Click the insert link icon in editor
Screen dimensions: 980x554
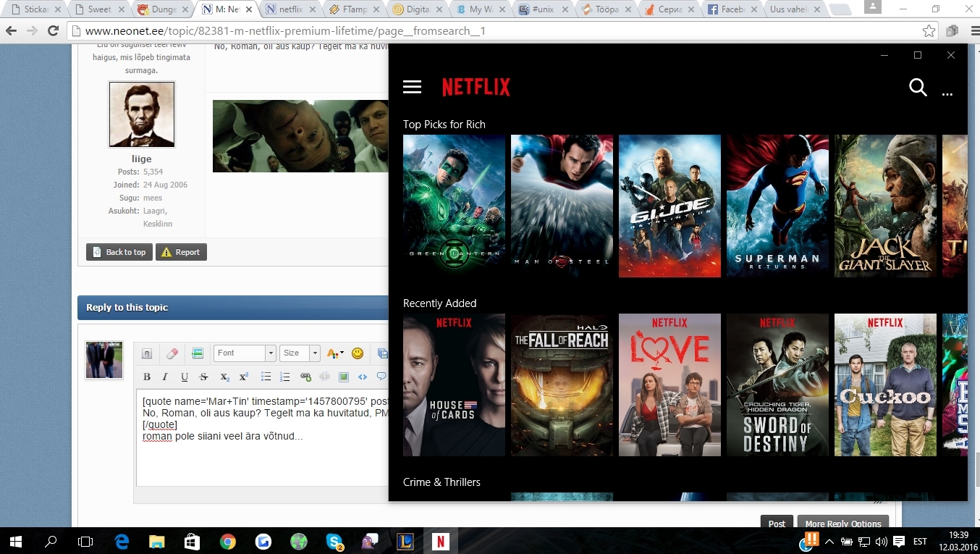click(305, 377)
